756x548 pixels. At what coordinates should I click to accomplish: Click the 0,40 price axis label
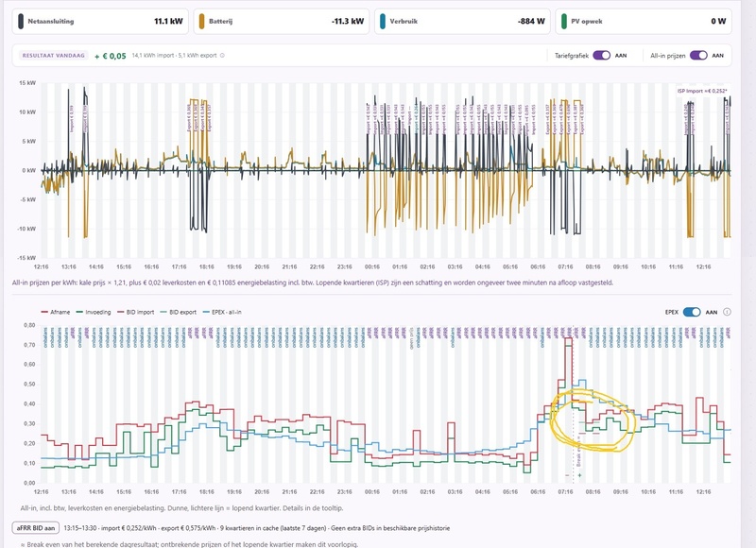29,403
